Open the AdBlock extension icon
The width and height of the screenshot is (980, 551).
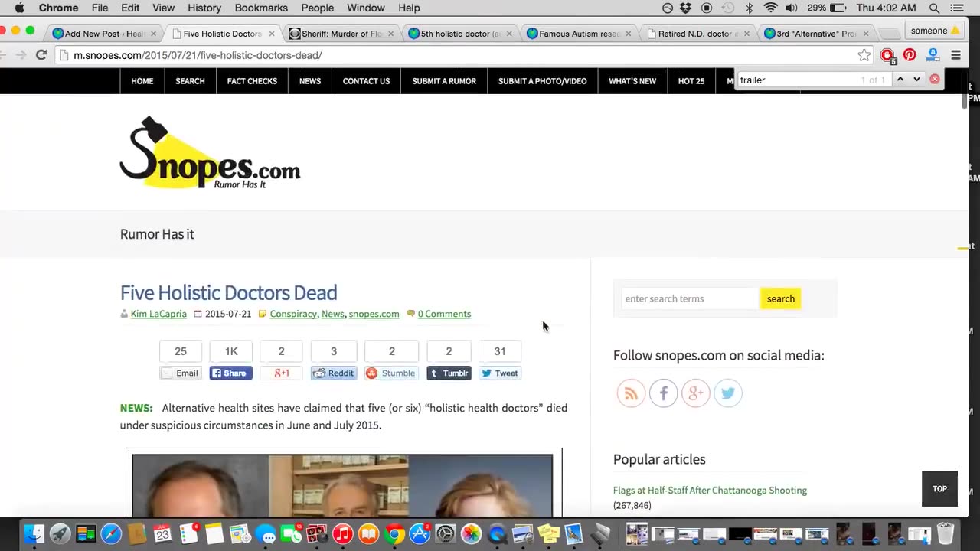(887, 55)
